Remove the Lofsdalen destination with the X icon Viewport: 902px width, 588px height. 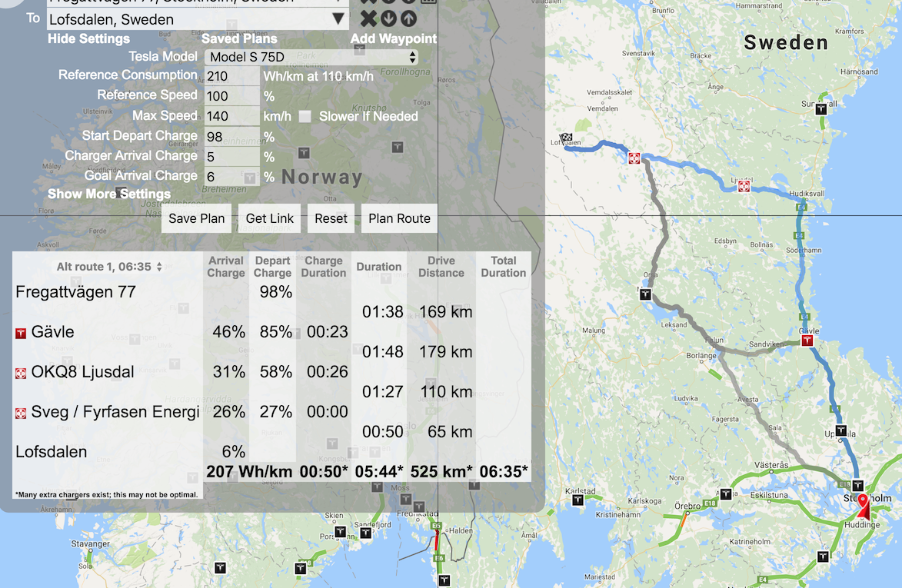tap(368, 19)
